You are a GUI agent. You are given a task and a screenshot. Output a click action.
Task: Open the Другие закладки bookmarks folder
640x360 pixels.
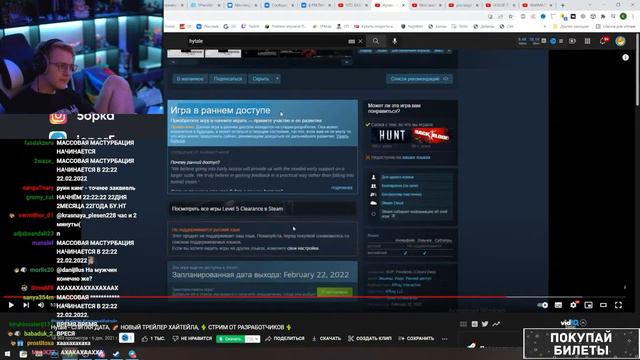pos(571,26)
